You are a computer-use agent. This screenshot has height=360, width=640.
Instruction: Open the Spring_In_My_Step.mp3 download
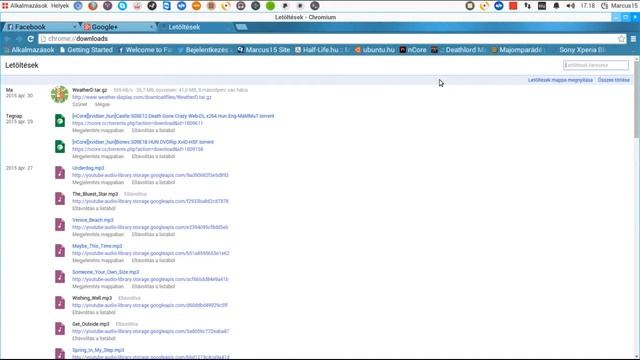(x=98, y=350)
